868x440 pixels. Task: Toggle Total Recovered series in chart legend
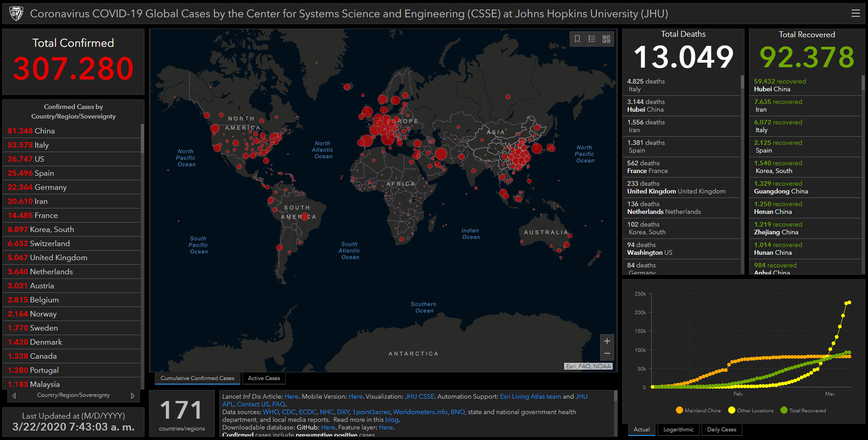point(803,410)
